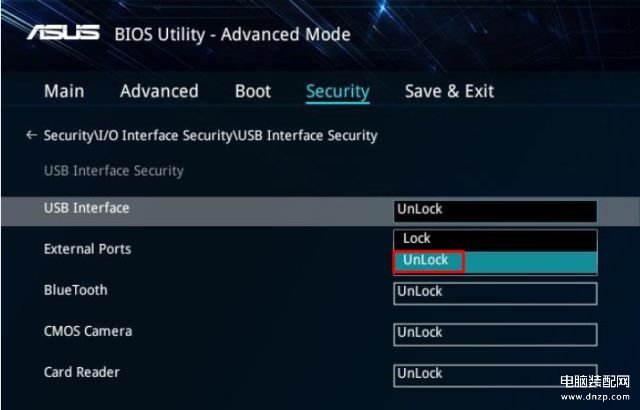The width and height of the screenshot is (640, 410).
Task: Open the BlueTooth UnLock dropdown
Action: point(495,293)
